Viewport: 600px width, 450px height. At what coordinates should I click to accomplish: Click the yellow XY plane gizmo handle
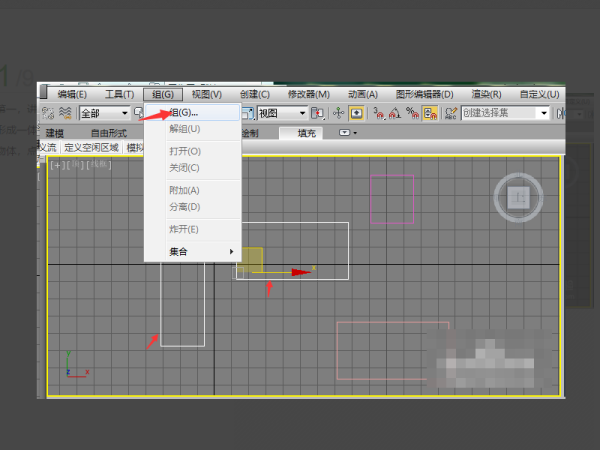click(252, 260)
